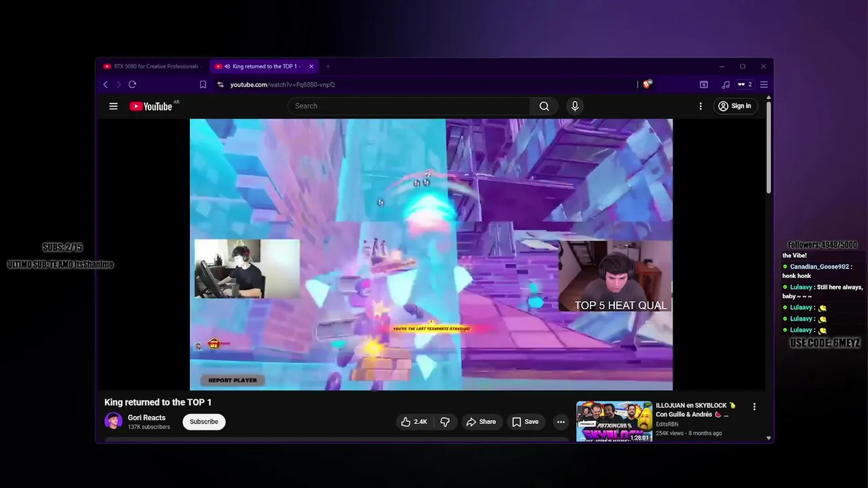Open the music note playlist icon
Image resolution: width=868 pixels, height=488 pixels.
[726, 85]
